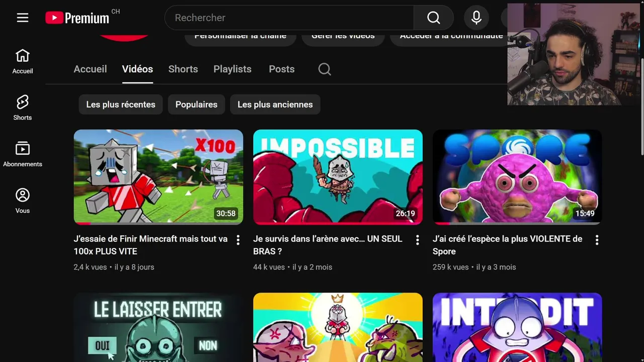Image resolution: width=644 pixels, height=362 pixels.
Task: Open Shorts in the sidebar
Action: [x=23, y=108]
